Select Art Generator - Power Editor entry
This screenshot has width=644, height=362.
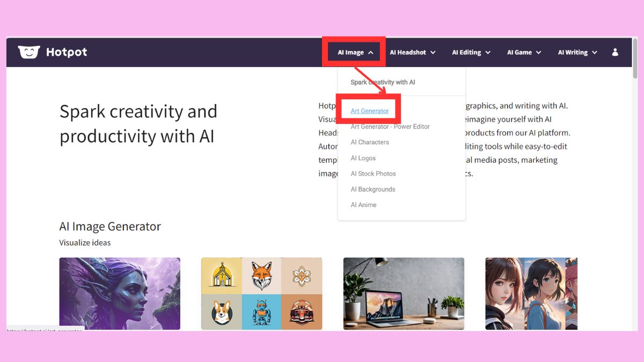[390, 127]
